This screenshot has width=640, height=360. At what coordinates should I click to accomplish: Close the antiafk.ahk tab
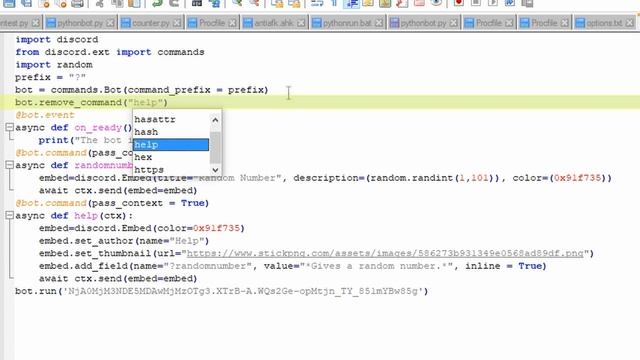301,23
